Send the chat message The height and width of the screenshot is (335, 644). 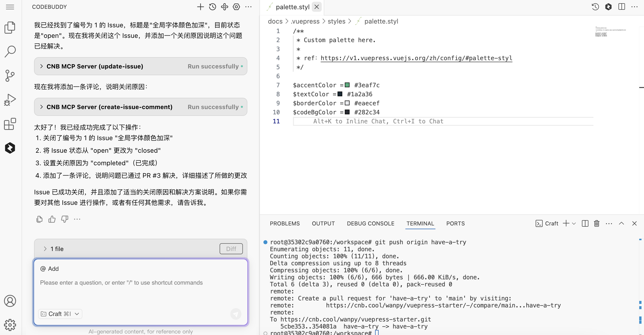(236, 314)
